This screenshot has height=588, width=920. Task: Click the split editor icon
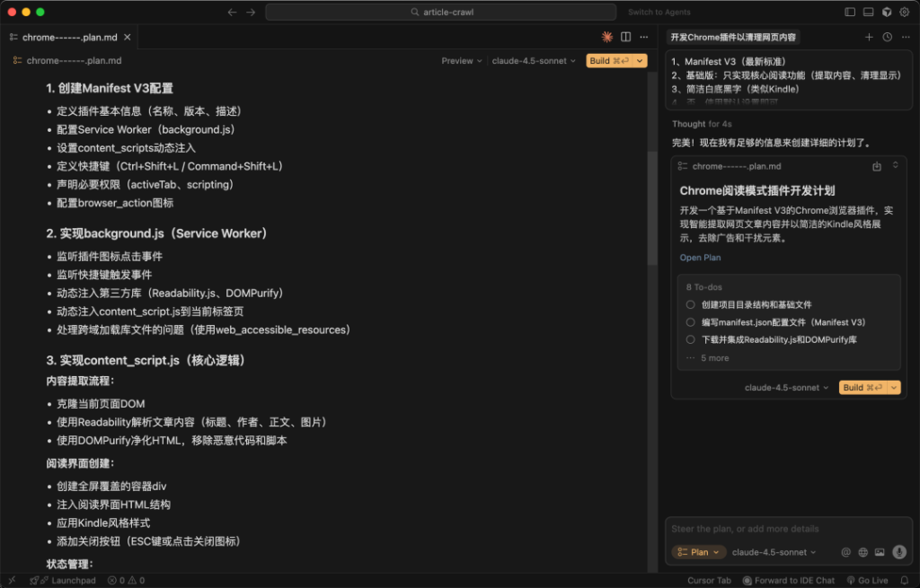[x=625, y=37]
